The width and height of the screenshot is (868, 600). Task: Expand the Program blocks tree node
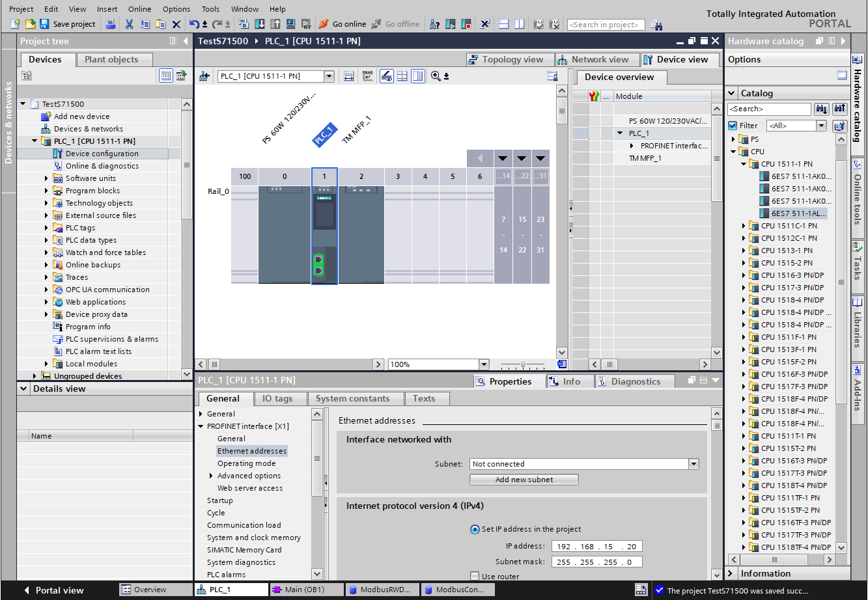pos(46,191)
